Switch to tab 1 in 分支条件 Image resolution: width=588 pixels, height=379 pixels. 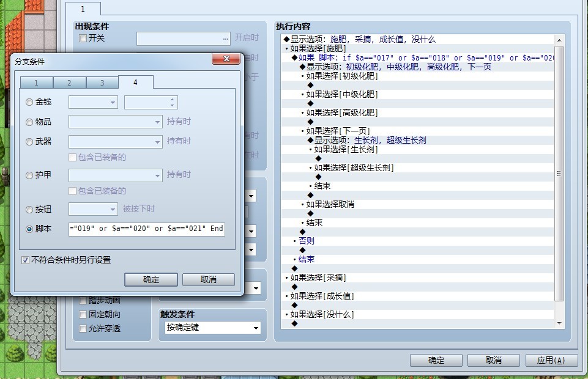pos(36,83)
